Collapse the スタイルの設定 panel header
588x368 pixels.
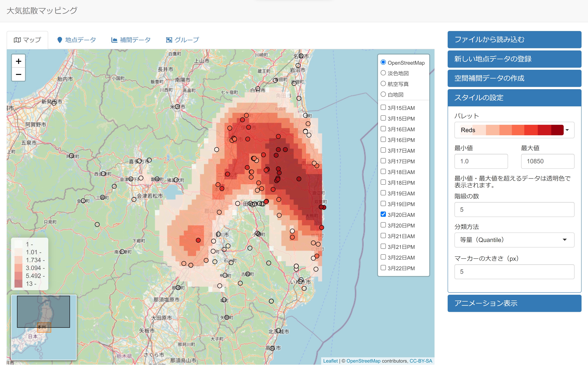coord(514,98)
